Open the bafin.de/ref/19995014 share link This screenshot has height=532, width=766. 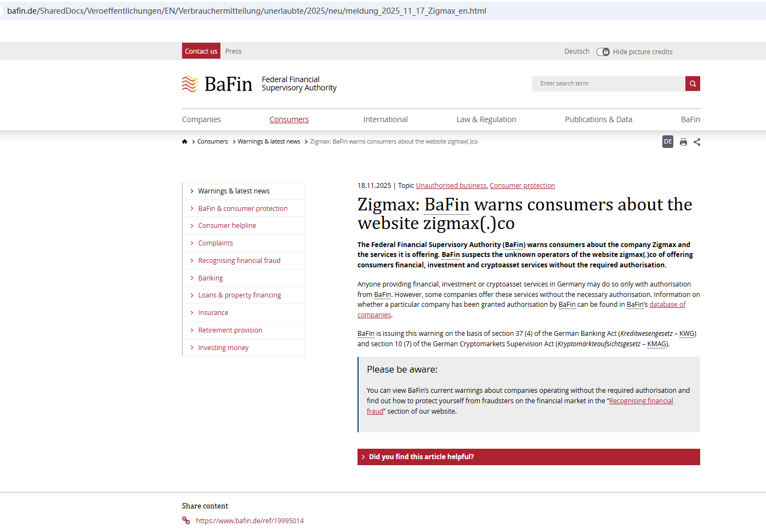(250, 521)
